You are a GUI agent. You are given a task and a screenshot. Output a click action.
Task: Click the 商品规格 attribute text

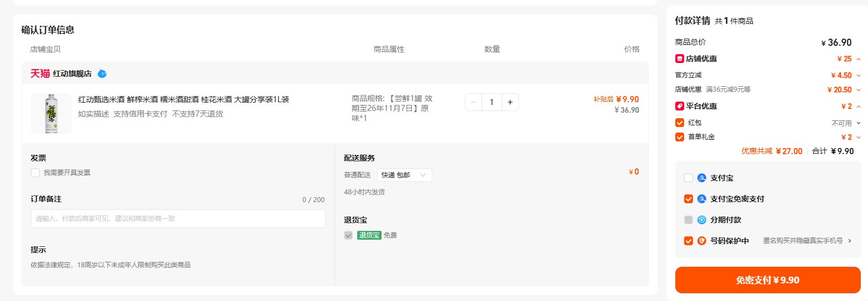(x=392, y=108)
